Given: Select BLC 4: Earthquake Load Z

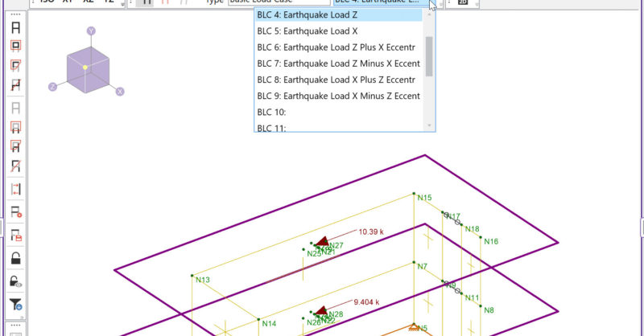Looking at the screenshot, I should click(338, 14).
